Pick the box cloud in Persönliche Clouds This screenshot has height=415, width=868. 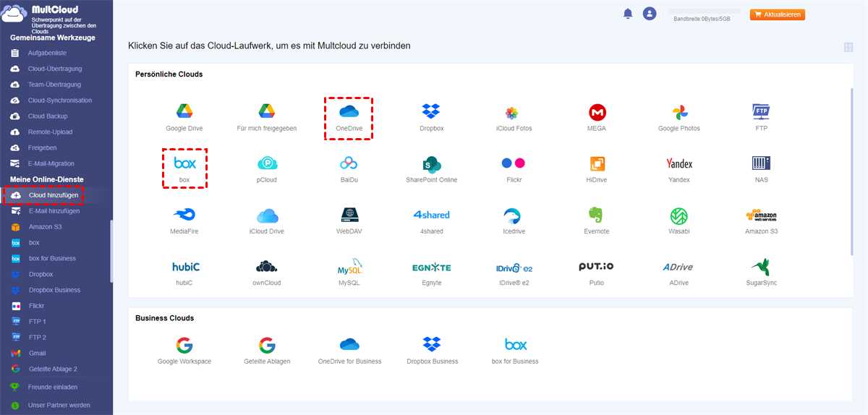pyautogui.click(x=184, y=169)
